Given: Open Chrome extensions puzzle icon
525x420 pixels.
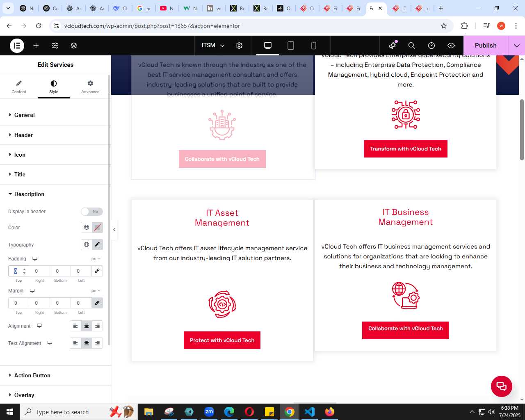Looking at the screenshot, I should pos(464,26).
